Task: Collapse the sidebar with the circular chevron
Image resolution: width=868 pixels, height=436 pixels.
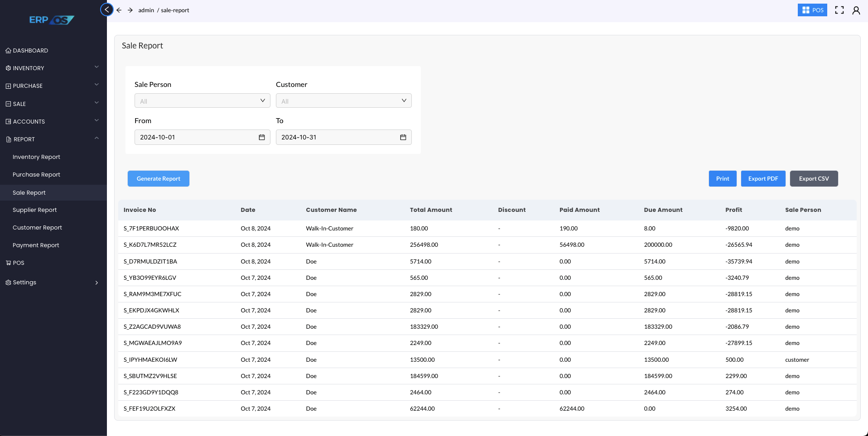Action: [106, 10]
